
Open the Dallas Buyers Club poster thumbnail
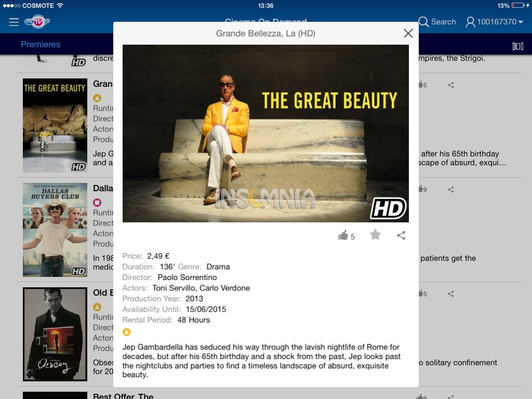(x=55, y=230)
